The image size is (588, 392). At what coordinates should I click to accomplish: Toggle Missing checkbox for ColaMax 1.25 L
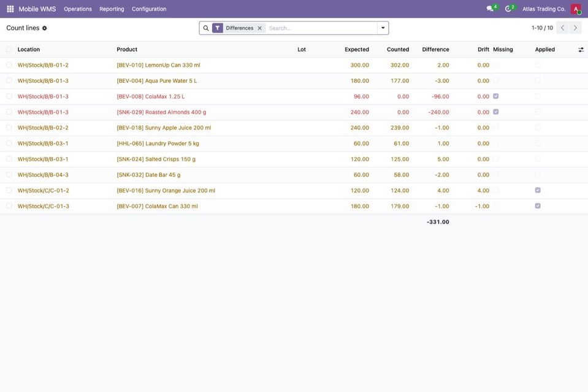(496, 96)
